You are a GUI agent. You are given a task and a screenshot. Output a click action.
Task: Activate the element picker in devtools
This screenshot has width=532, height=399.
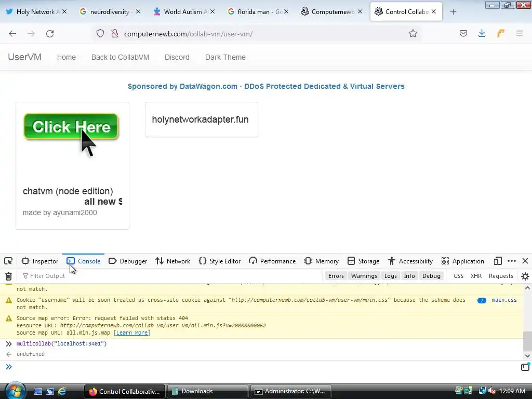tap(8, 261)
